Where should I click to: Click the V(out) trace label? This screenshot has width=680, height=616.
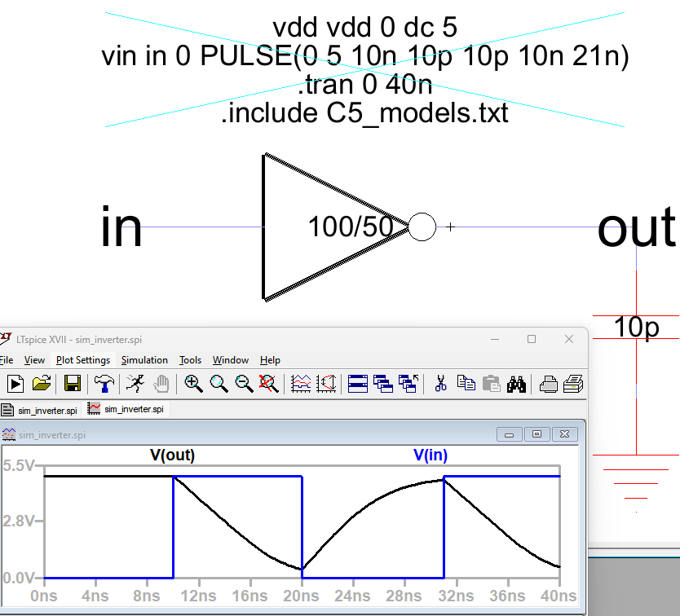coord(172,455)
